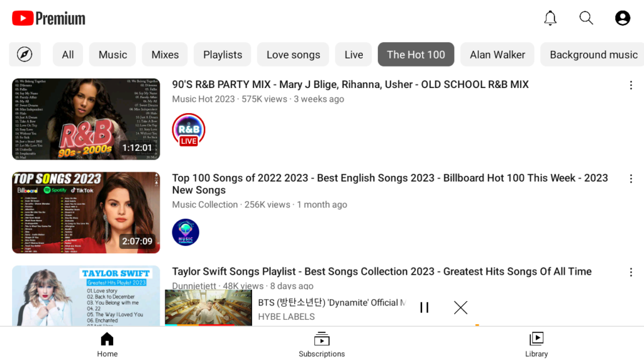This screenshot has height=362, width=644.
Task: Click Music Hot 2023 channel info text
Action: pos(258,99)
